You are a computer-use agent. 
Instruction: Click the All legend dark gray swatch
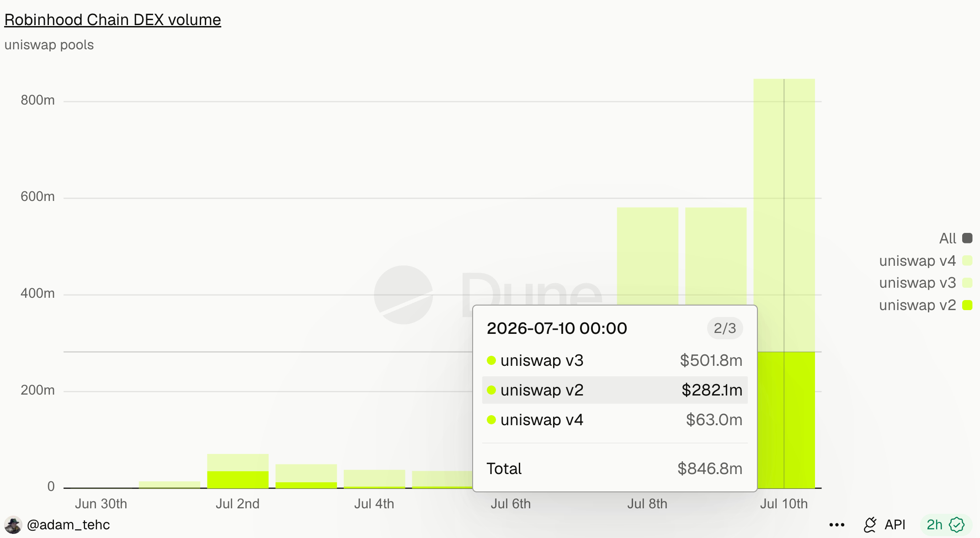point(967,238)
